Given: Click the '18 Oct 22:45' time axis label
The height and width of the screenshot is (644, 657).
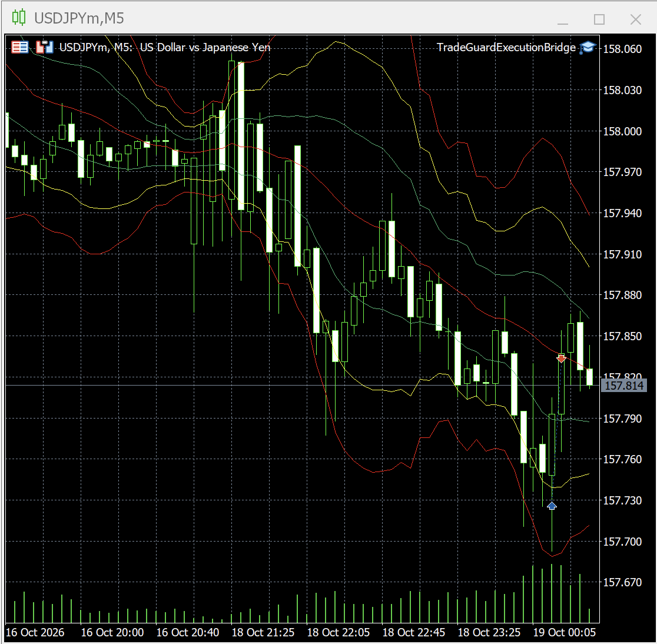Looking at the screenshot, I should [413, 632].
